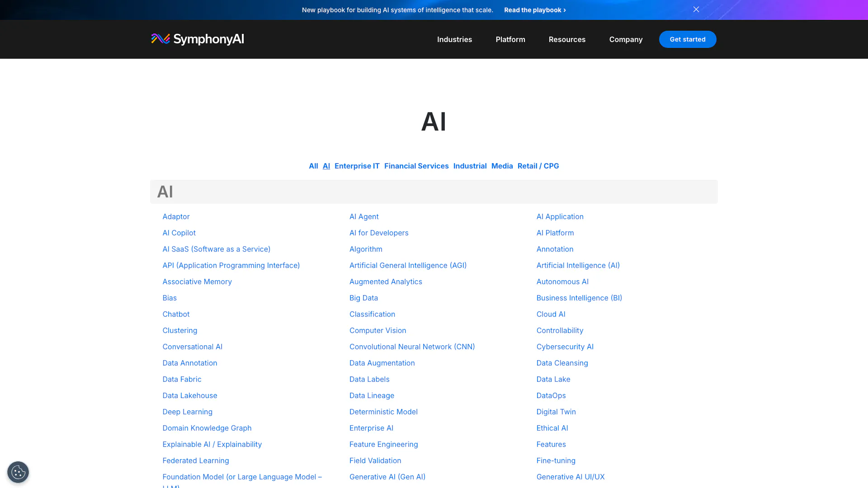
Task: Switch to Enterprise IT filter
Action: [x=357, y=166]
